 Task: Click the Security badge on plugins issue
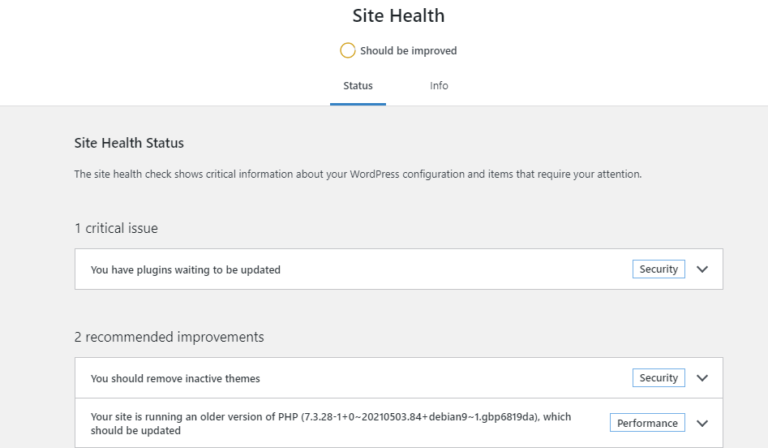[x=658, y=269]
